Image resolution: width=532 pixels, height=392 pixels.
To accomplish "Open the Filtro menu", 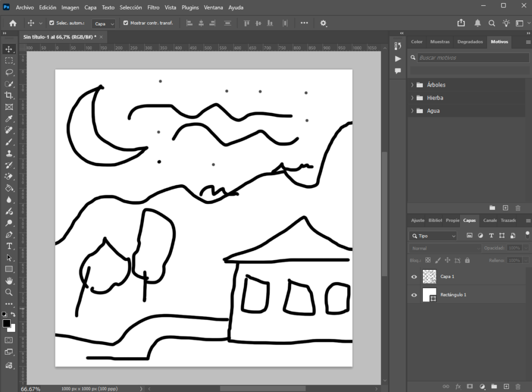I will [153, 8].
